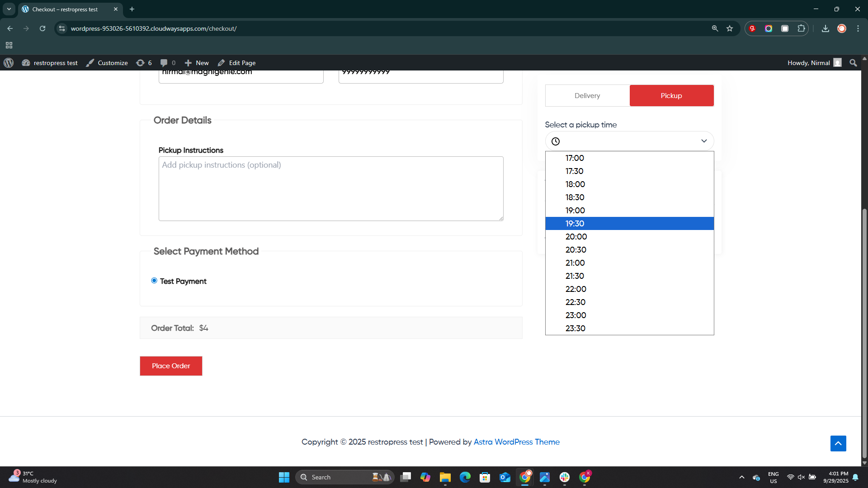Screen dimensions: 868x488
Task: Select the Test Payment radio button
Action: tap(154, 280)
